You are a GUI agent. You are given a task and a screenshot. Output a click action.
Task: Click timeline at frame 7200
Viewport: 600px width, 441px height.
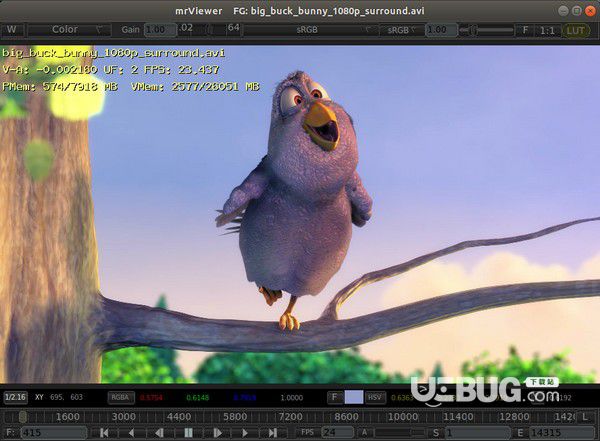coord(290,416)
